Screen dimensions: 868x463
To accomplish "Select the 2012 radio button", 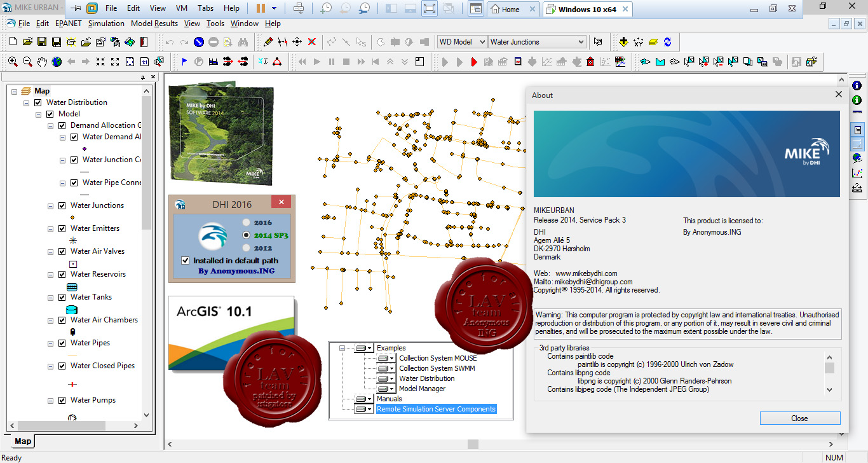I will [247, 248].
